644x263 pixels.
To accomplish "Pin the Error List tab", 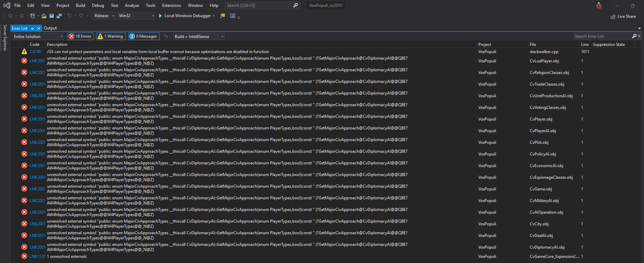I will (33, 28).
